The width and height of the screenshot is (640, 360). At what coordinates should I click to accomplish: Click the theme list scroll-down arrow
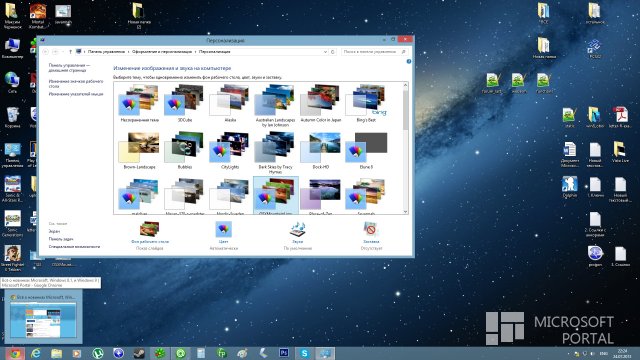405,211
